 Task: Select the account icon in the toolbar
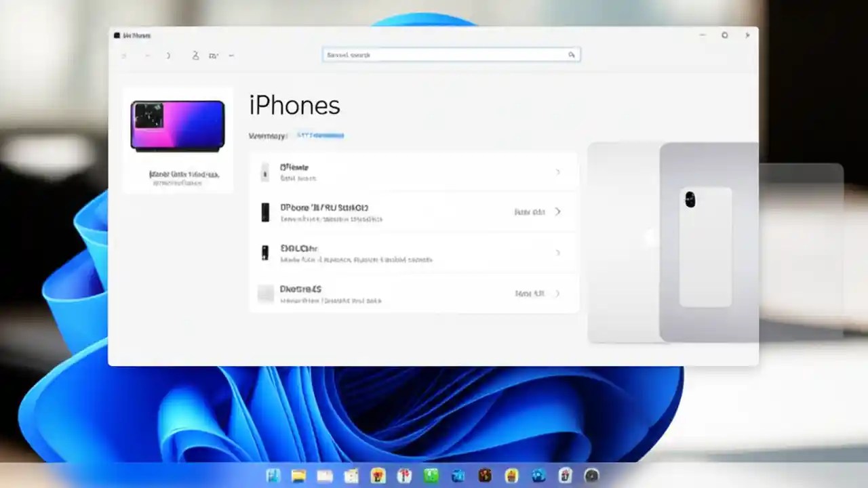click(196, 56)
